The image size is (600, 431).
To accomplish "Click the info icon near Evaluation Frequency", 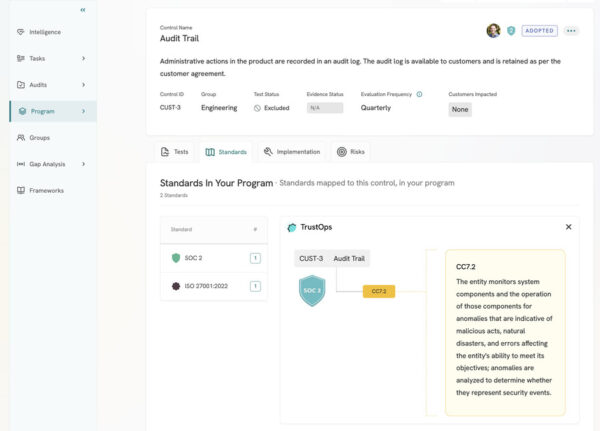I will point(419,94).
